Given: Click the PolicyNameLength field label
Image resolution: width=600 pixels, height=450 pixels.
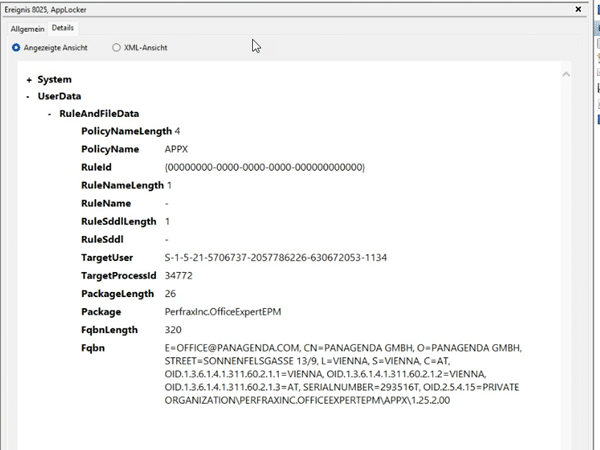Looking at the screenshot, I should tap(126, 131).
